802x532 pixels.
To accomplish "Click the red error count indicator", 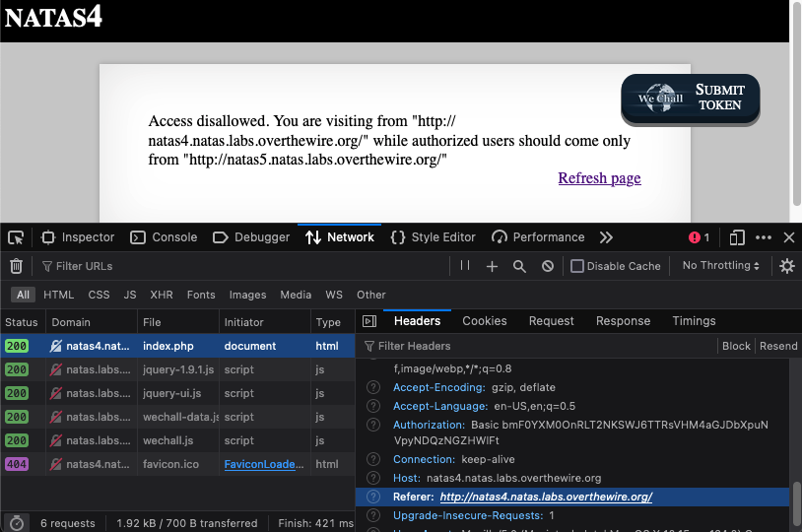I will click(700, 237).
